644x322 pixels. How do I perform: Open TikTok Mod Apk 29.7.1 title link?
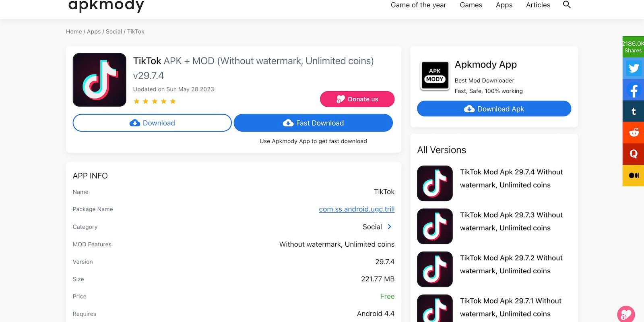tap(511, 307)
